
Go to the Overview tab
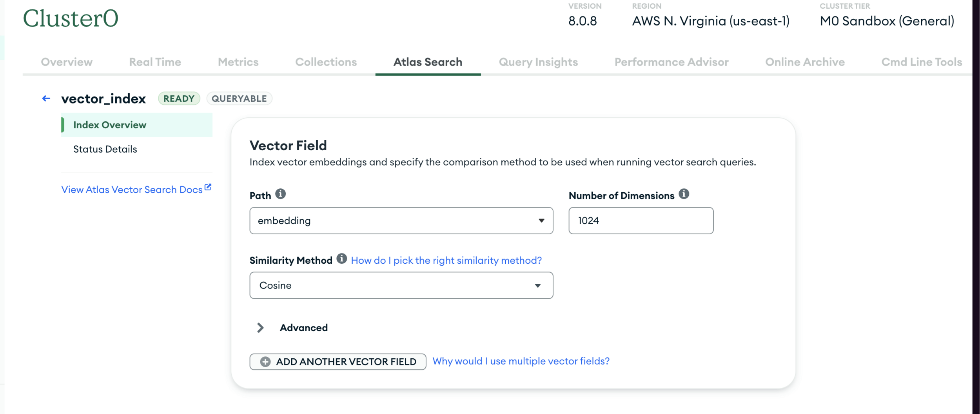67,62
